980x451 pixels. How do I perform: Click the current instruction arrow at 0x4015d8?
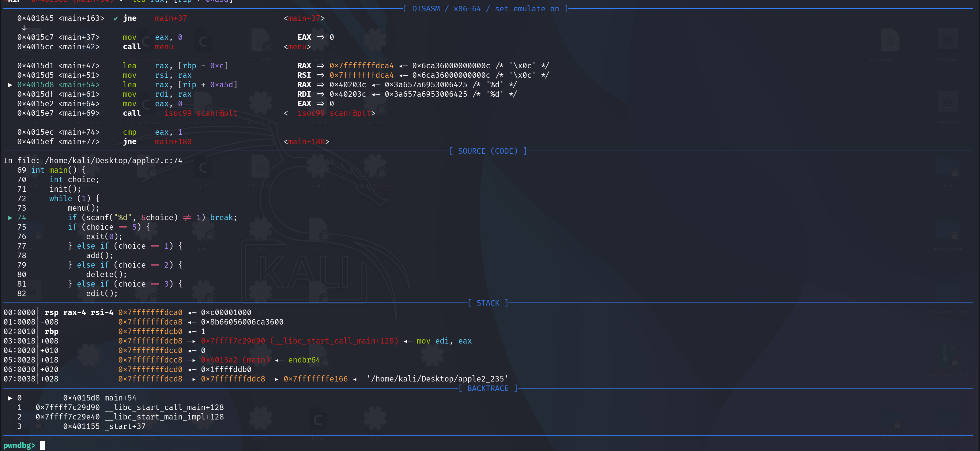(x=10, y=85)
